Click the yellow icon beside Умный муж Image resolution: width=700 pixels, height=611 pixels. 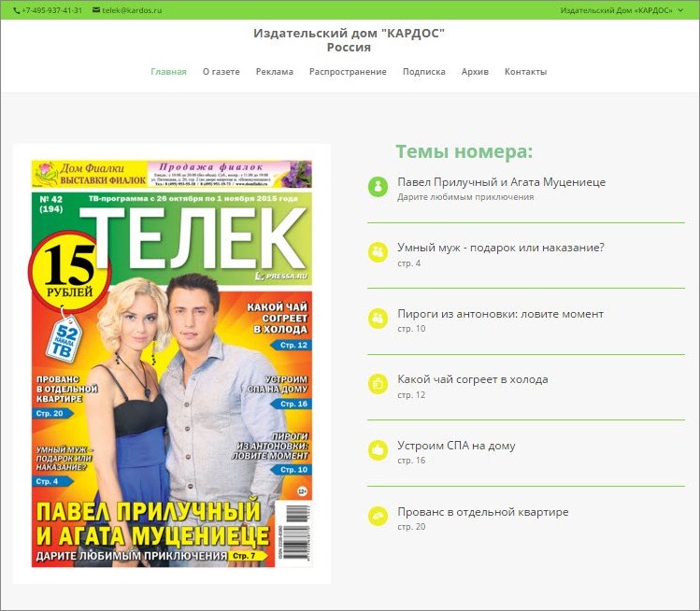coord(378,251)
